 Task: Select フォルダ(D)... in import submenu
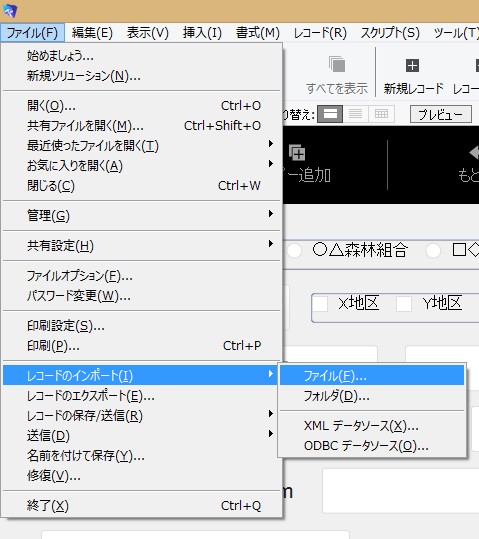click(x=372, y=396)
